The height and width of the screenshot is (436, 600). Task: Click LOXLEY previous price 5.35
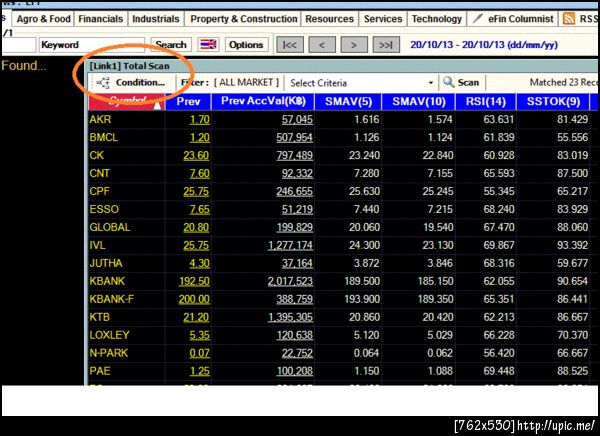click(x=200, y=336)
